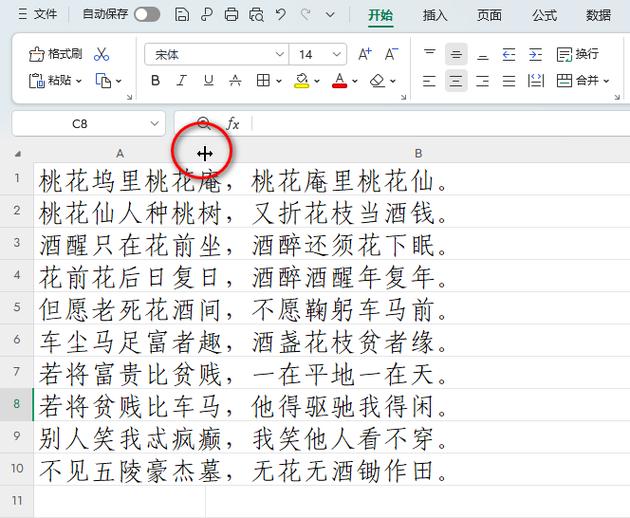Click the redo arrow icon
The width and height of the screenshot is (630, 518).
tap(305, 15)
